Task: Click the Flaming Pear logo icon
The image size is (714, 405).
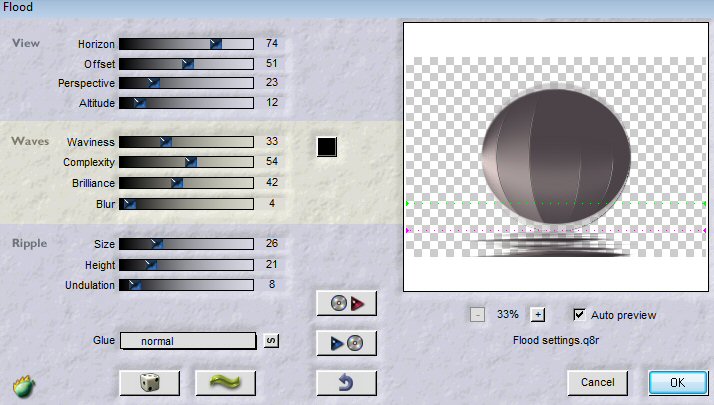Action: coord(24,386)
